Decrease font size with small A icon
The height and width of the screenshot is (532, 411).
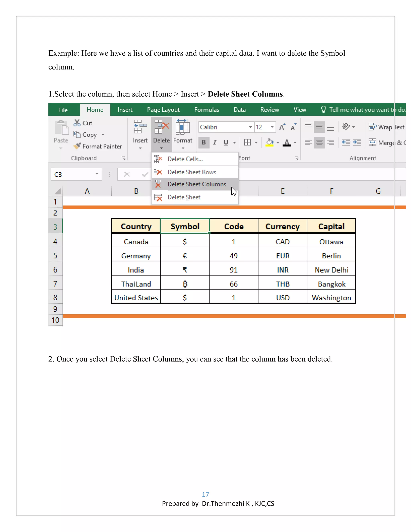point(293,127)
